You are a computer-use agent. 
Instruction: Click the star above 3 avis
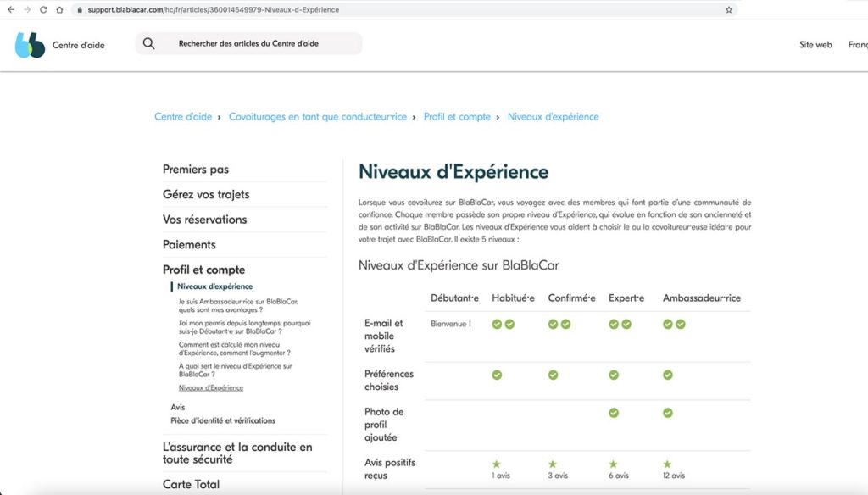553,464
